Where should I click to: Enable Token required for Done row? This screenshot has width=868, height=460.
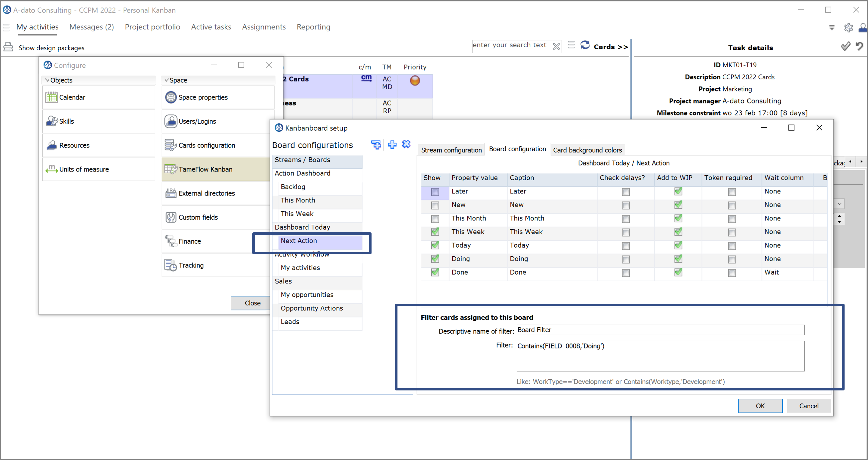click(732, 273)
